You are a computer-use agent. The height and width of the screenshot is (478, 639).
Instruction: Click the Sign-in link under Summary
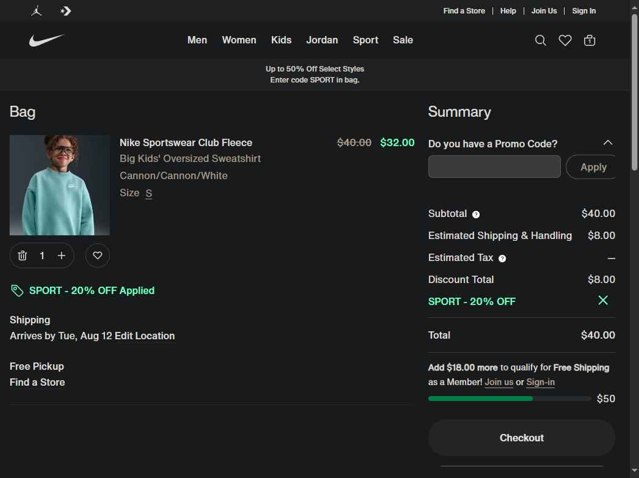(540, 382)
